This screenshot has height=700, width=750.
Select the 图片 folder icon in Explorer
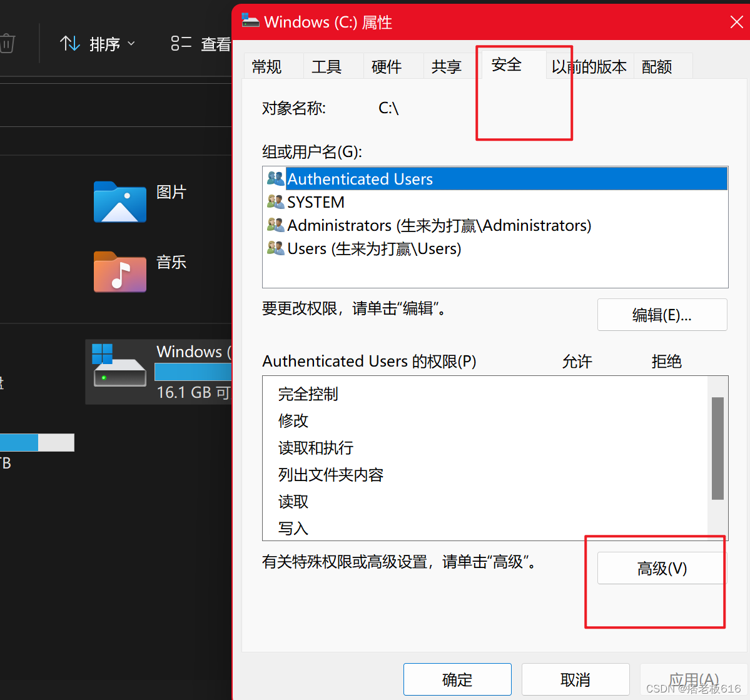(120, 201)
